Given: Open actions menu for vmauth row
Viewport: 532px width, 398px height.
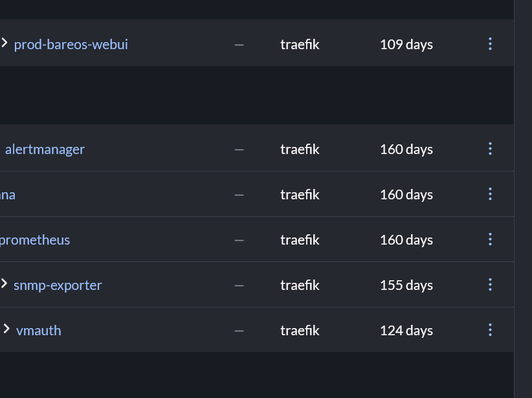Looking at the screenshot, I should (x=490, y=330).
